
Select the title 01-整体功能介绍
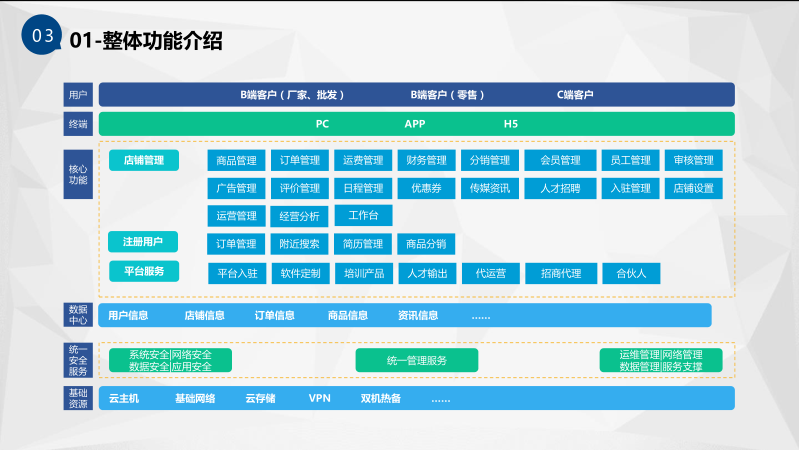coord(146,41)
